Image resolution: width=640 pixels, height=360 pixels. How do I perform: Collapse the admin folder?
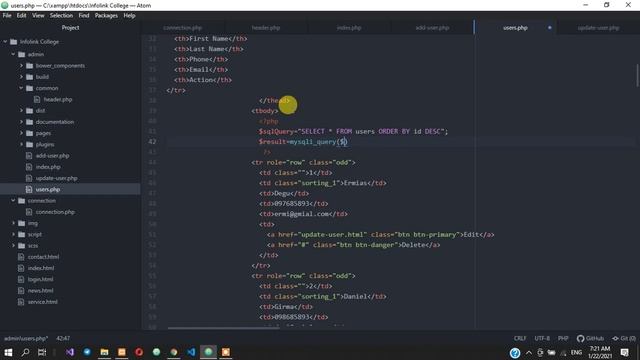(x=13, y=54)
